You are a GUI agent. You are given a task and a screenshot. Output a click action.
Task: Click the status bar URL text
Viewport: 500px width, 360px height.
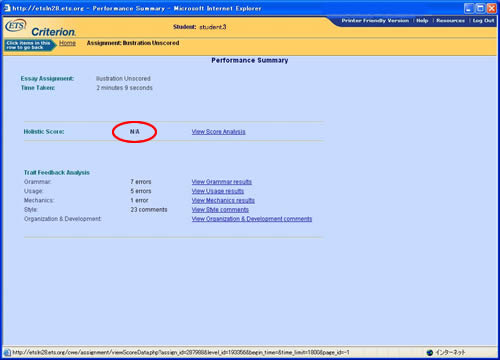[181, 352]
